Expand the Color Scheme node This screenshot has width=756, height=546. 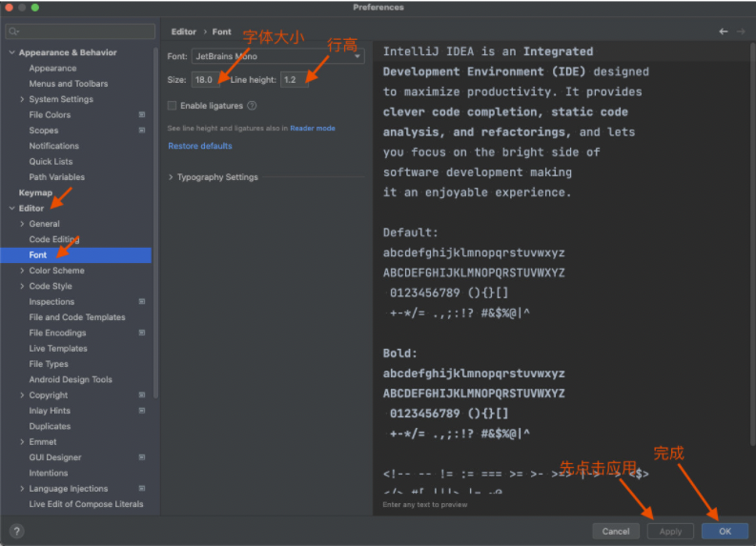pos(22,271)
